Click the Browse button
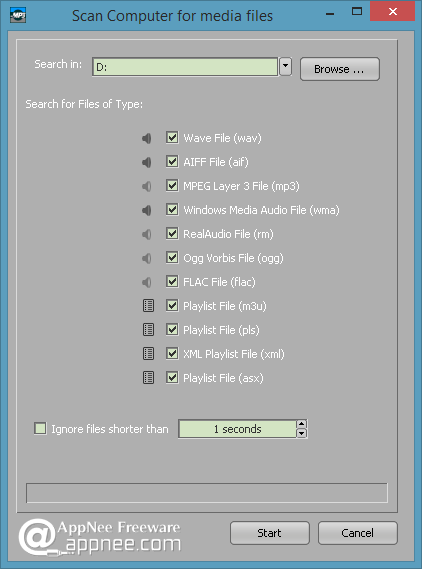 coord(340,69)
